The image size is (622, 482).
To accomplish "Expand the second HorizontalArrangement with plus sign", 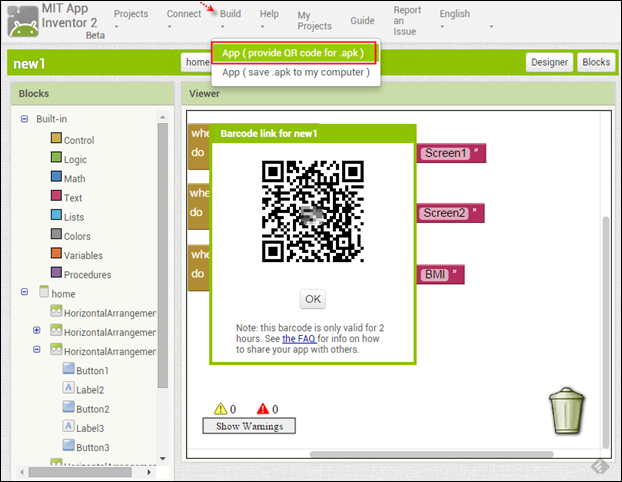I will 36,330.
